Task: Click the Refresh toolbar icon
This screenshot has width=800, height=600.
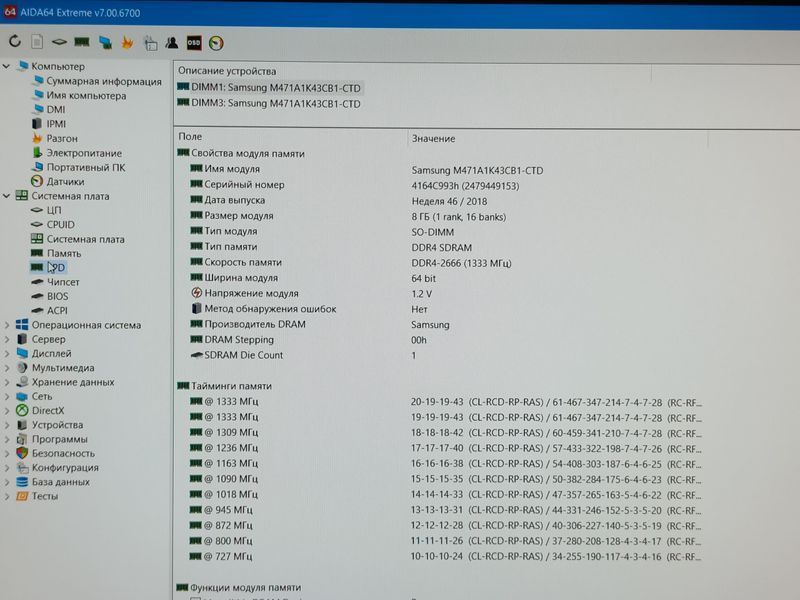Action: pyautogui.click(x=15, y=42)
